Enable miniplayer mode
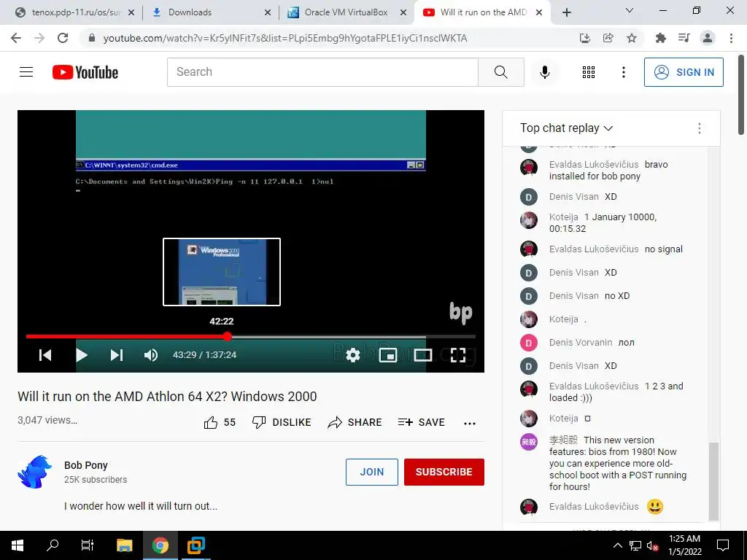 click(x=388, y=355)
